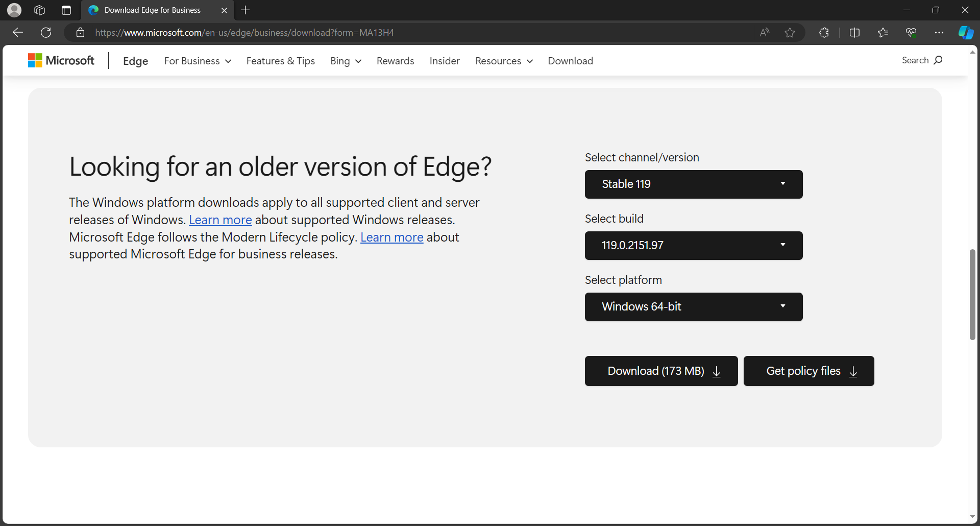Select the Rewards navigation item
Screen dimensions: 980x526
[395, 61]
